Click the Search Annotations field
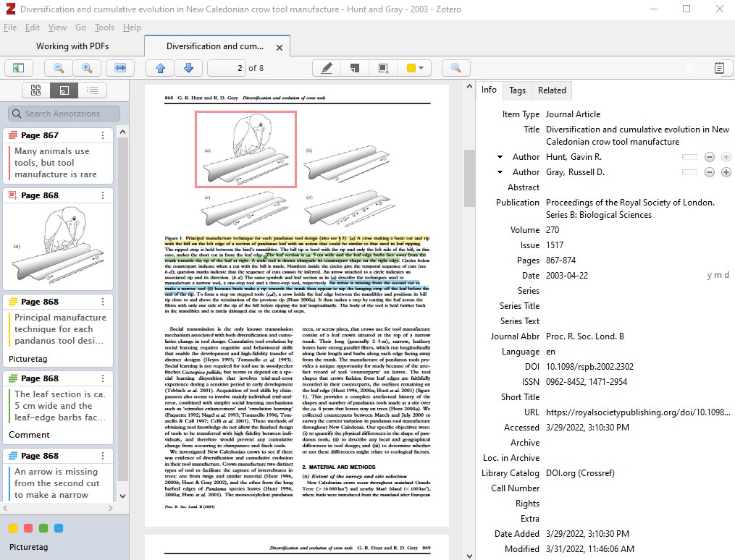The image size is (735, 560). click(x=64, y=114)
